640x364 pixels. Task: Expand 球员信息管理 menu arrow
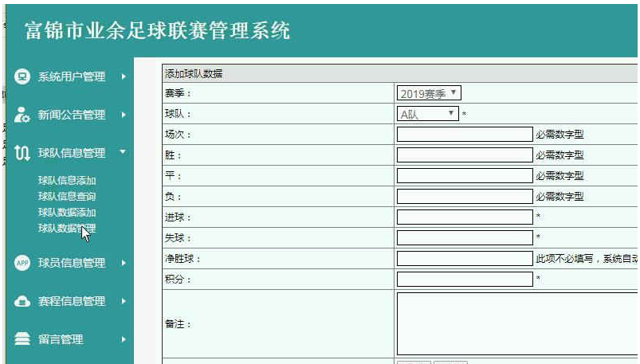pyautogui.click(x=124, y=263)
